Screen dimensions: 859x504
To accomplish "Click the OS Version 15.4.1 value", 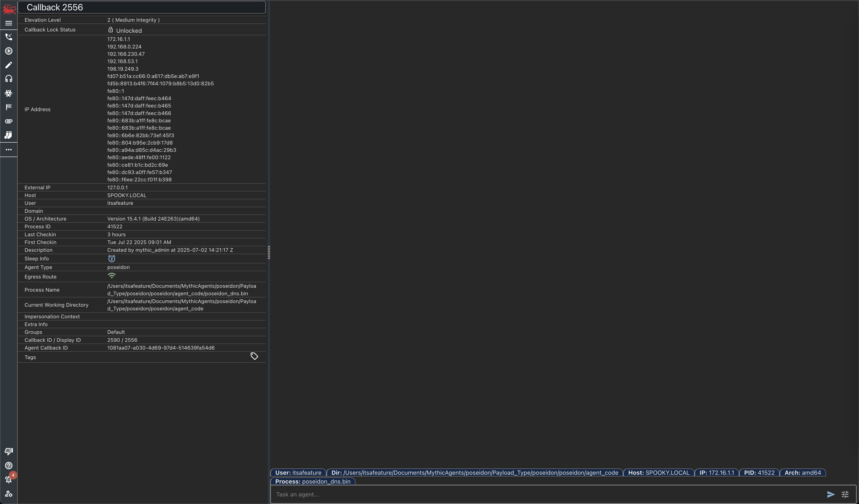I will 153,219.
